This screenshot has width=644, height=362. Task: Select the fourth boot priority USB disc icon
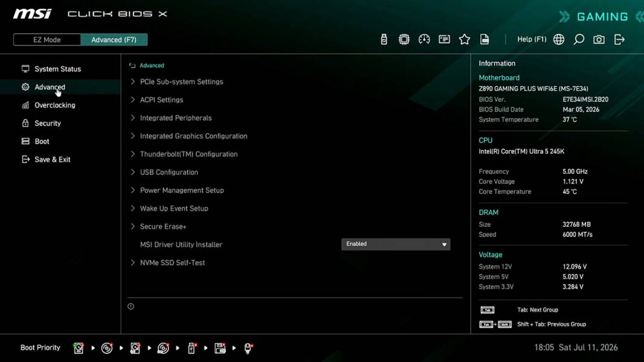[x=163, y=348]
